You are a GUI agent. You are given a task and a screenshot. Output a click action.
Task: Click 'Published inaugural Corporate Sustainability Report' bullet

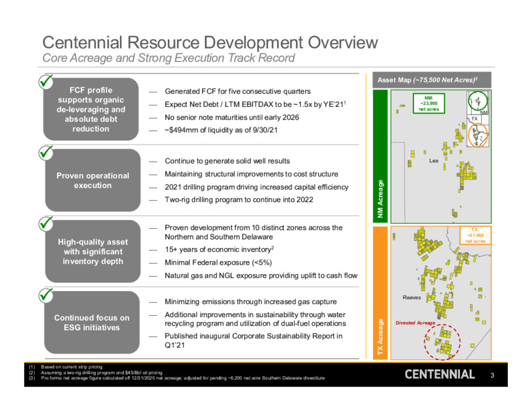point(254,340)
